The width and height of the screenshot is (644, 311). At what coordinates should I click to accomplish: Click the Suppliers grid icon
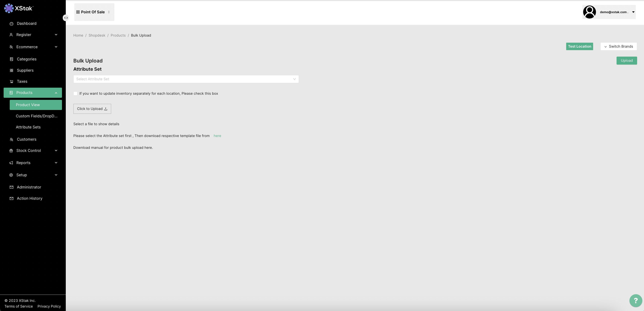(x=11, y=71)
